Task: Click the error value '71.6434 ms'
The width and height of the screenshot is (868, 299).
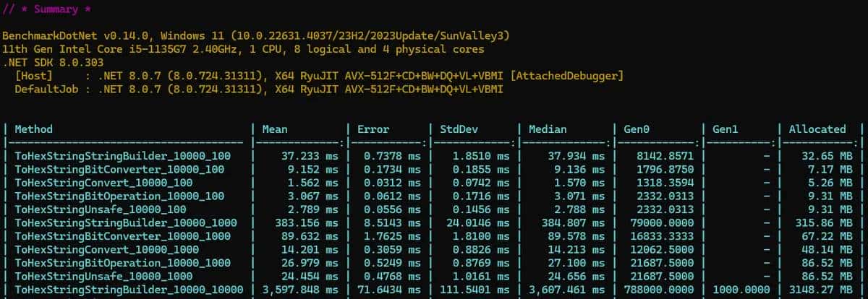Action: (388, 290)
